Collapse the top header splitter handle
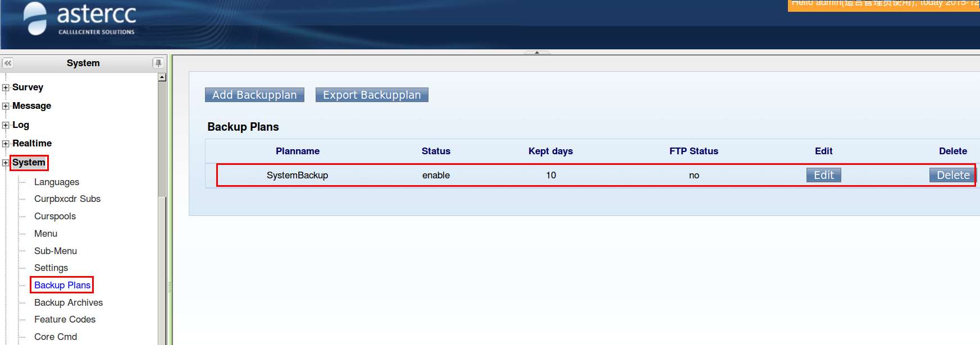This screenshot has height=345, width=980. (537, 52)
